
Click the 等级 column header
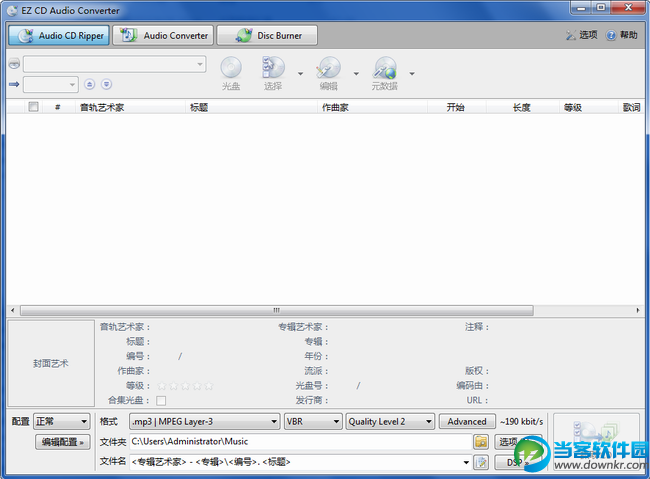[589, 107]
